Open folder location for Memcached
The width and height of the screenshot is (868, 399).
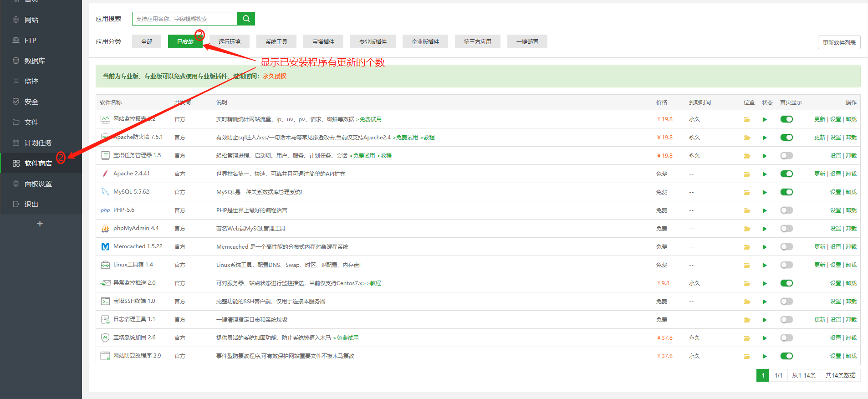click(747, 247)
